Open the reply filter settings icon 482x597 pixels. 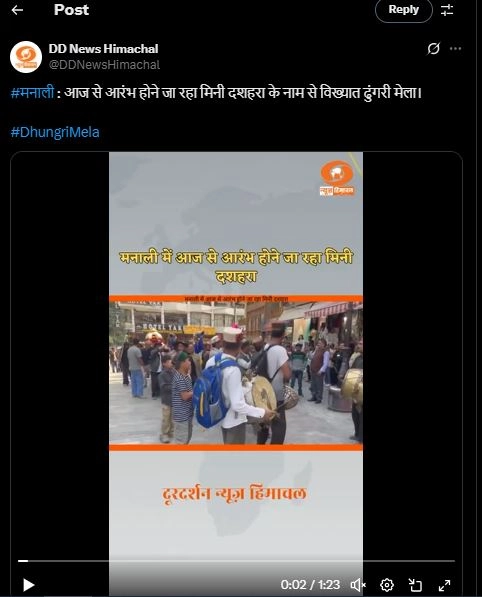coord(447,10)
